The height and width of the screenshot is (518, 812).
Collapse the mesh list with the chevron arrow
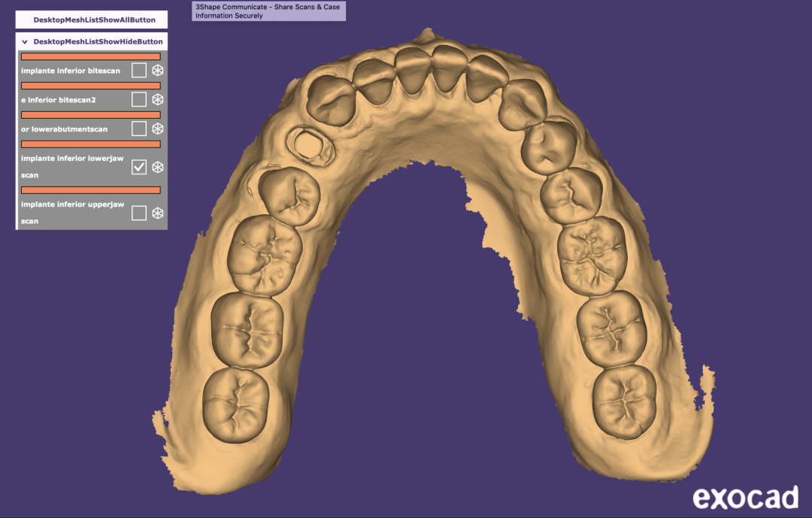point(25,42)
